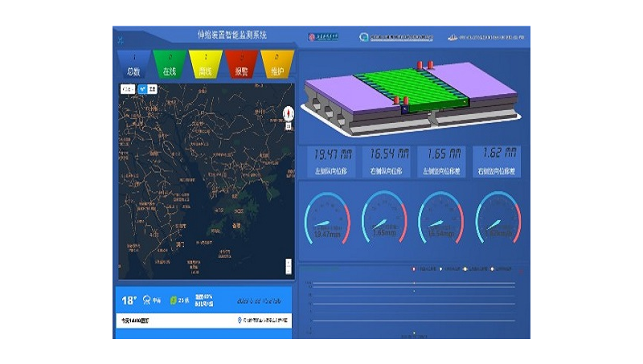
Task: Click the 16.54 mm displacement reading
Action: pyautogui.click(x=389, y=153)
